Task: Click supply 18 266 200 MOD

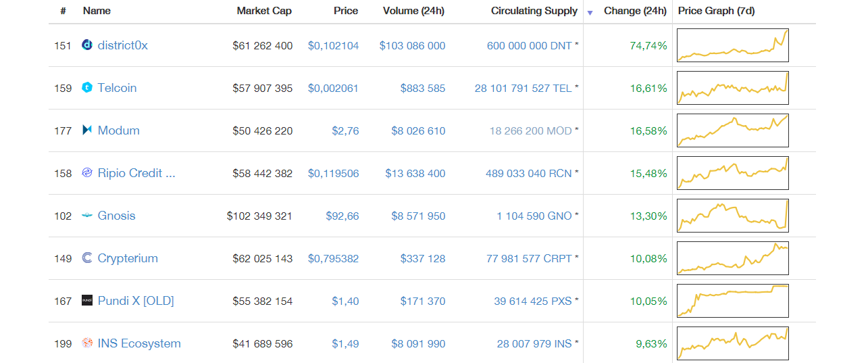Action: [x=531, y=131]
